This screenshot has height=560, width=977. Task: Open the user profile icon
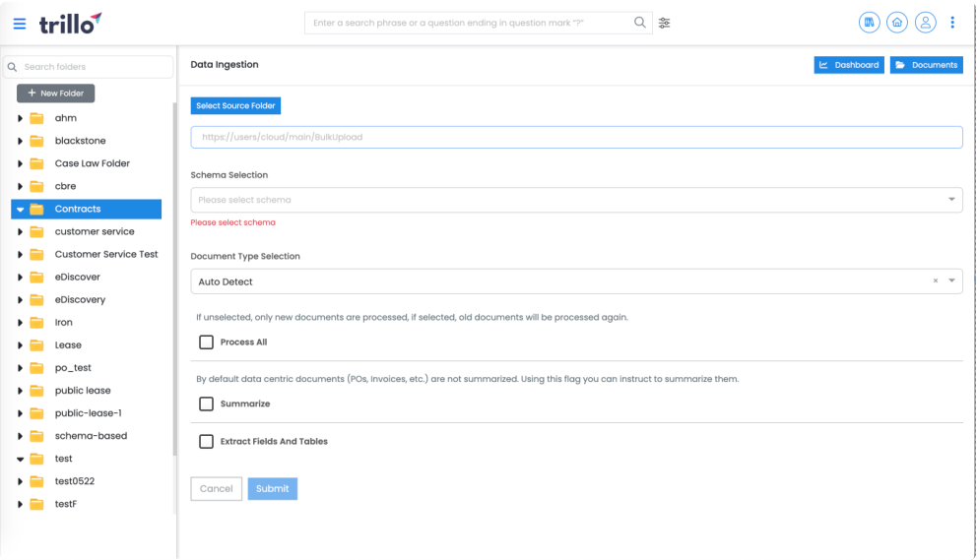point(925,23)
